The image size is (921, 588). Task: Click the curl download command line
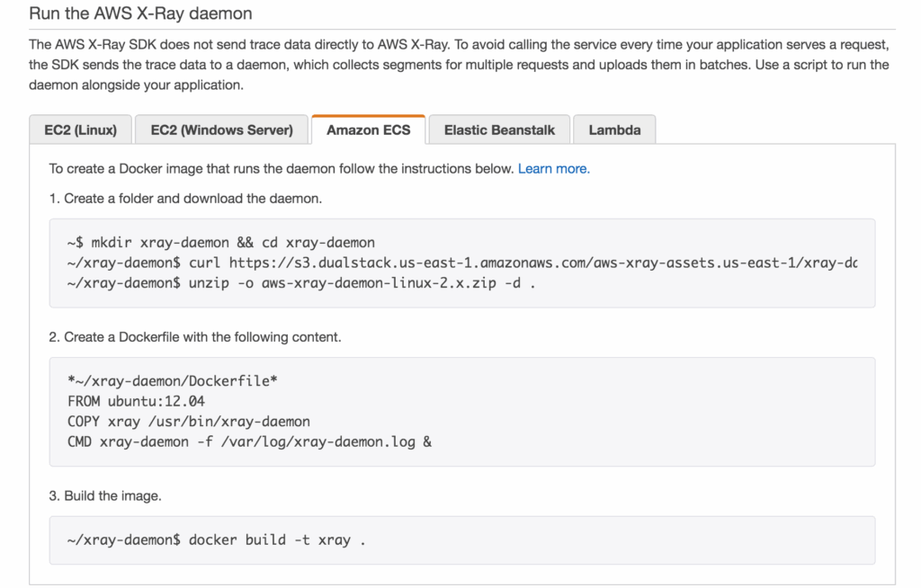[x=461, y=263]
